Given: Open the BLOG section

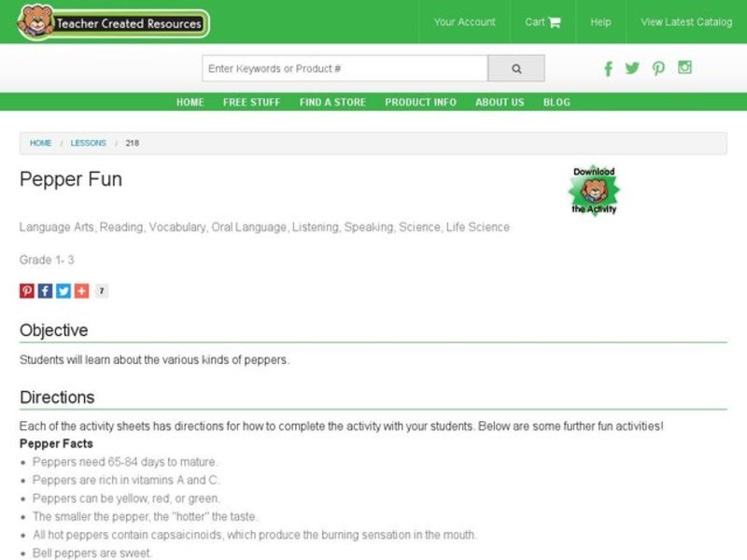Looking at the screenshot, I should point(557,103).
